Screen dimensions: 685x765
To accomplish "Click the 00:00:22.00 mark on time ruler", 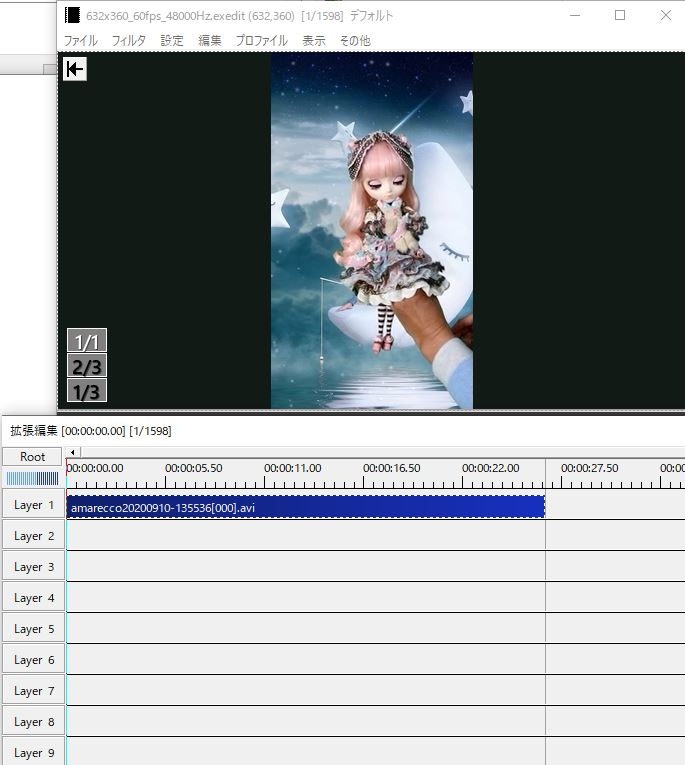I will coord(490,468).
